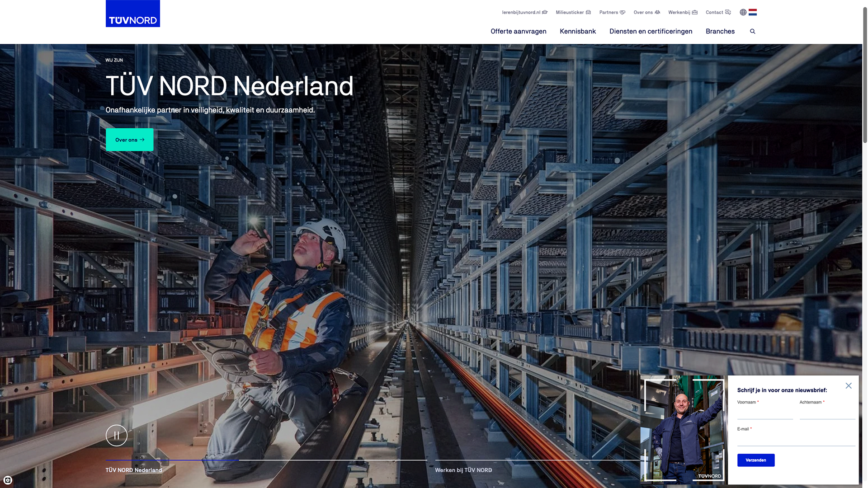Pause the hero slideshow
This screenshot has width=868, height=488.
(116, 436)
